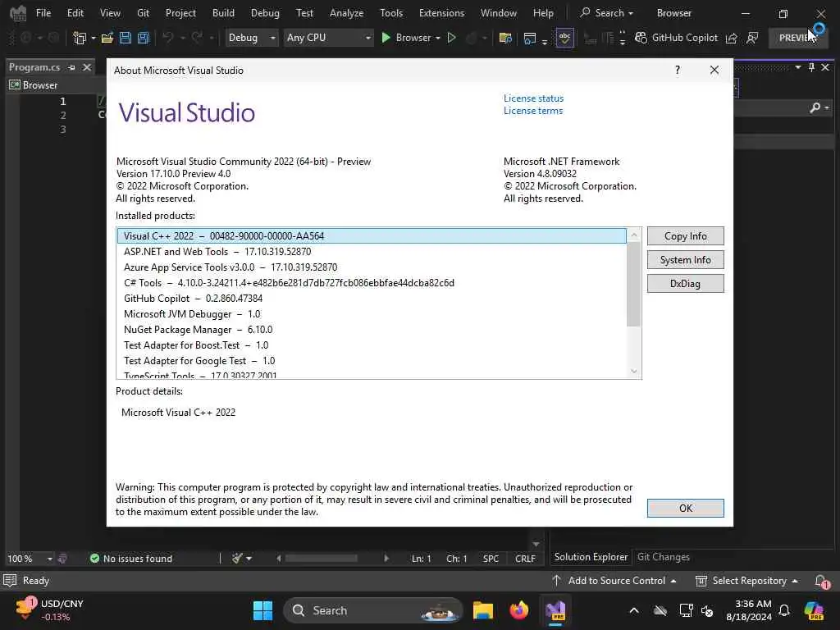Click the Save All toolbar icon
This screenshot has width=840, height=630.
point(143,38)
